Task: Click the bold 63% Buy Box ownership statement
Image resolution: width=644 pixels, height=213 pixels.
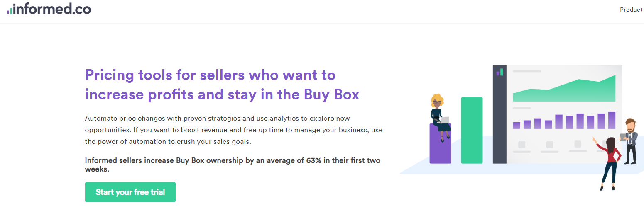Action: (233, 165)
